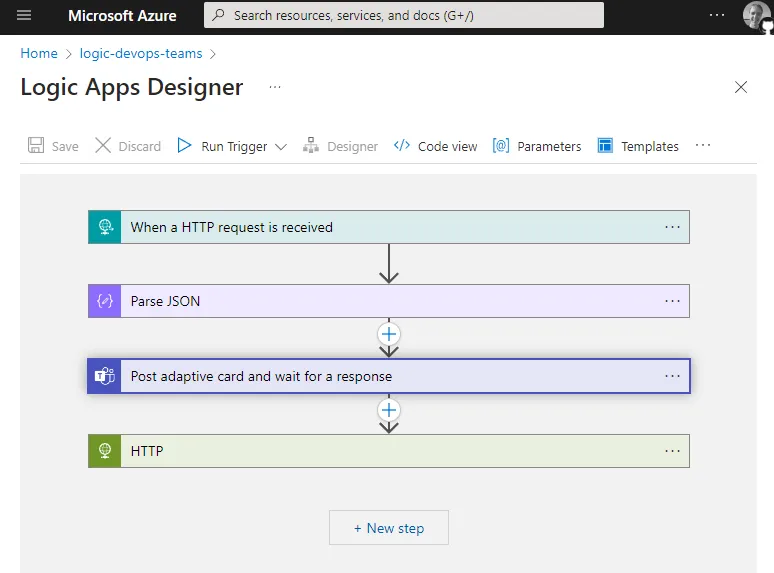Switch to Code view
The height and width of the screenshot is (573, 774).
point(435,146)
